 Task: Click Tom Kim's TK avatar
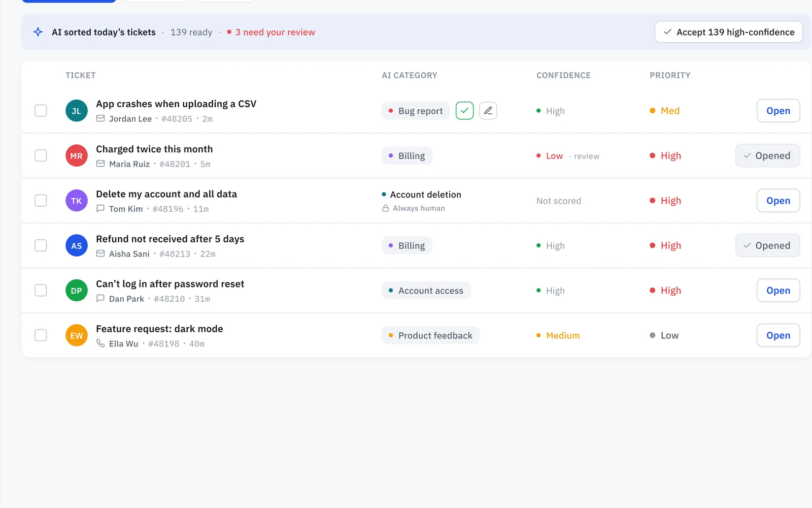(77, 201)
